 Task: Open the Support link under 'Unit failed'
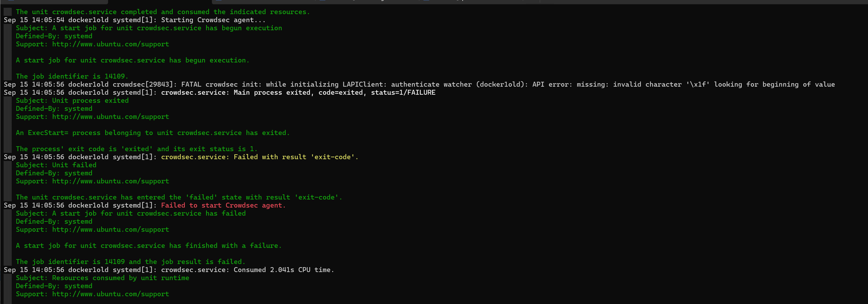point(110,181)
